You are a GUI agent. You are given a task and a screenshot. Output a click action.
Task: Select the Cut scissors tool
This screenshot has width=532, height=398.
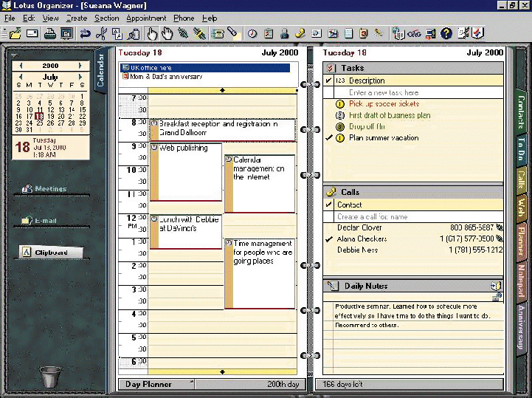(101, 33)
